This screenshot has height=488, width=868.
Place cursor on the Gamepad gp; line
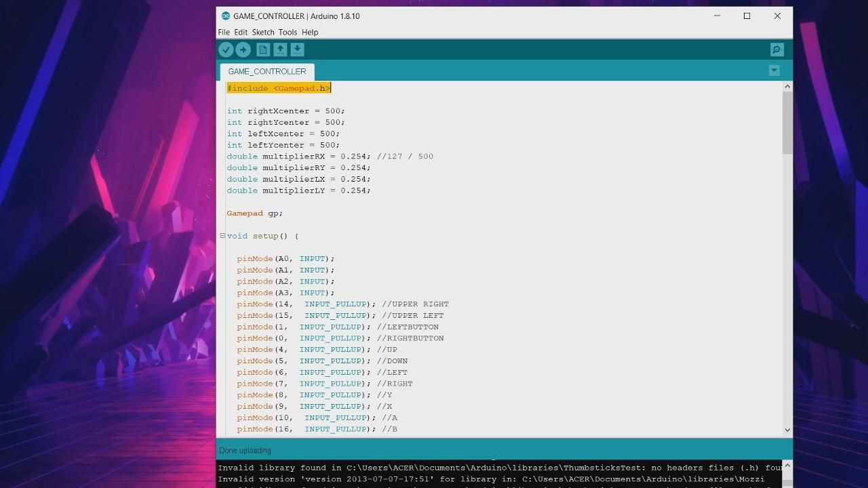(254, 213)
